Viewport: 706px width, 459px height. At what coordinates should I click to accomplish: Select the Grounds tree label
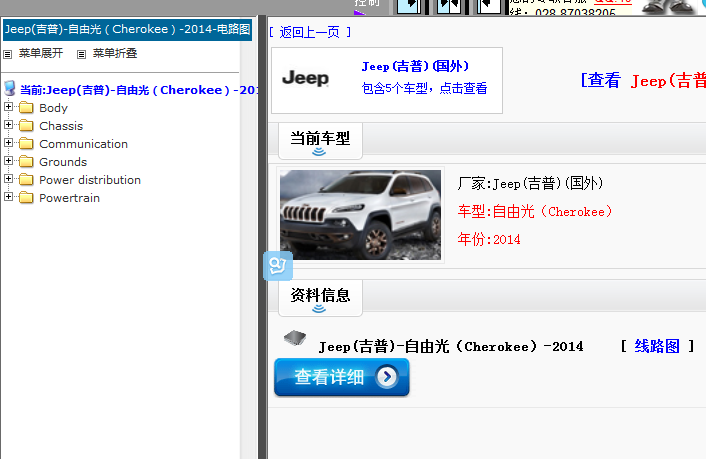tap(63, 162)
